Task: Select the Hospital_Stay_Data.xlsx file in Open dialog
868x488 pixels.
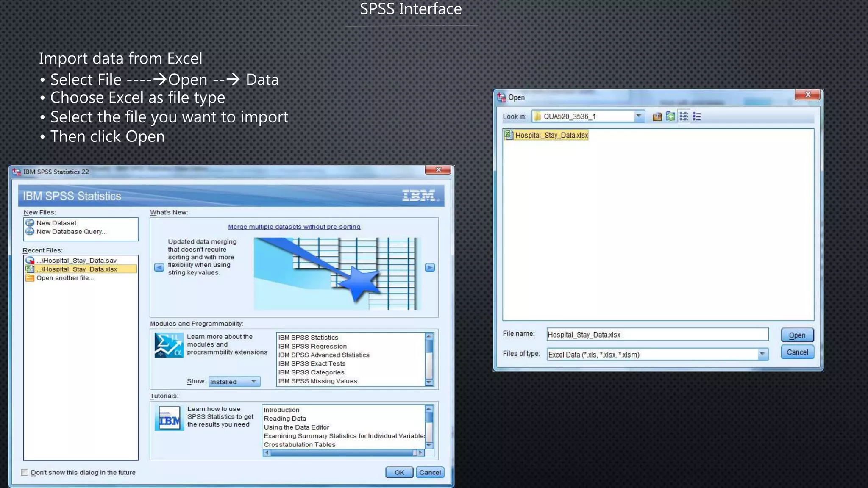Action: point(551,135)
